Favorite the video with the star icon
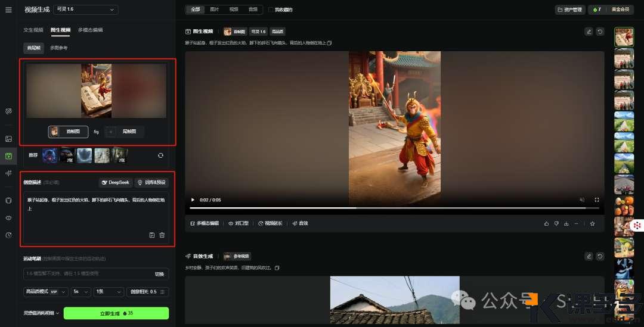The height and width of the screenshot is (327, 644). tap(592, 223)
